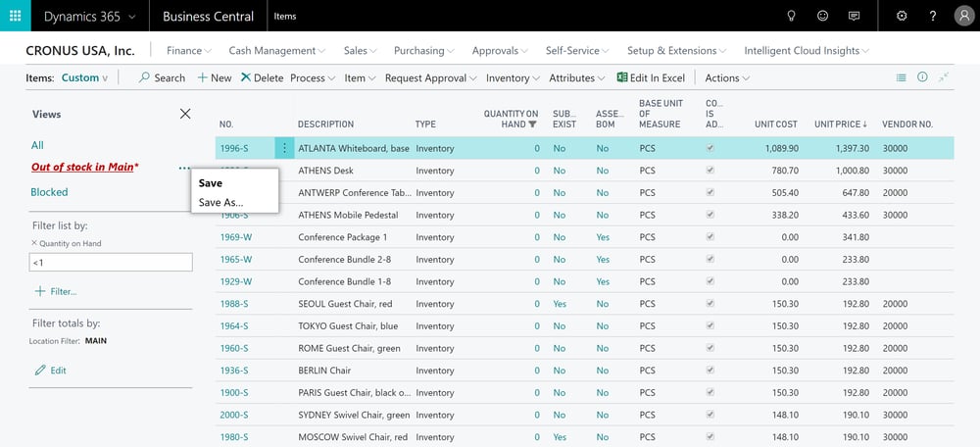Screen dimensions: 980x447
Task: Open the Actions menu
Action: coord(727,78)
